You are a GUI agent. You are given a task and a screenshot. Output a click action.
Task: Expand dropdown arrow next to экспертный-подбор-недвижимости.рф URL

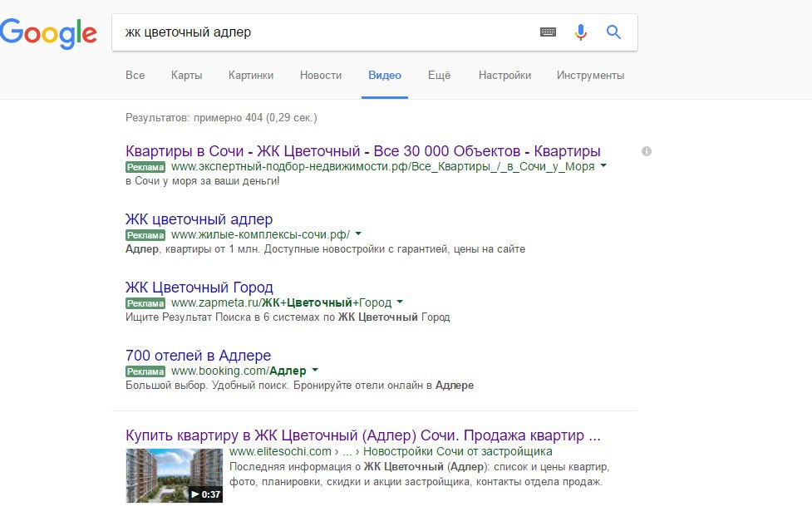click(x=603, y=166)
